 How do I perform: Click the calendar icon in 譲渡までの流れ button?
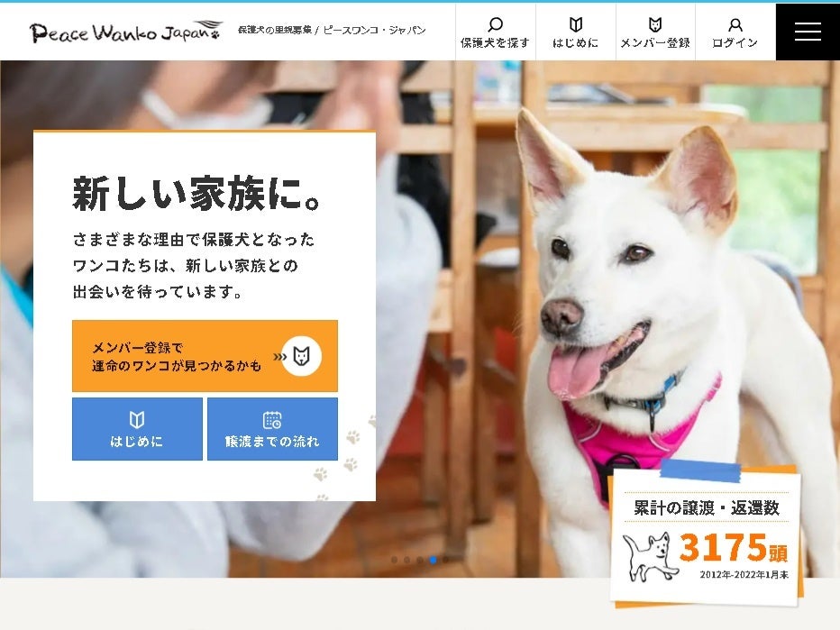pyautogui.click(x=272, y=420)
